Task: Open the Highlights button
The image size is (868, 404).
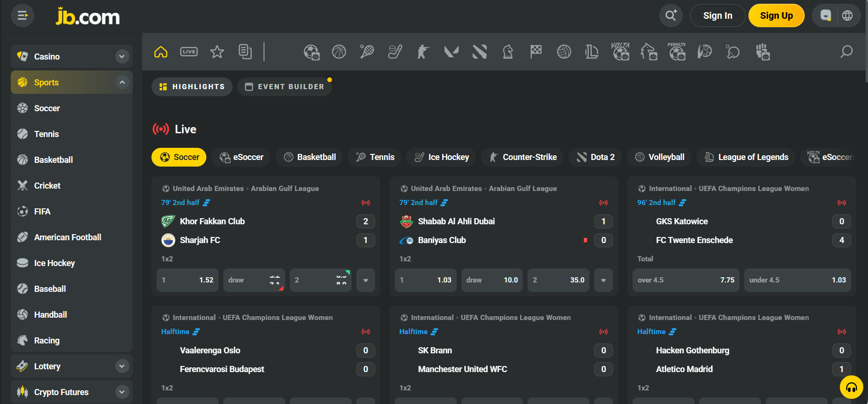Action: click(192, 87)
